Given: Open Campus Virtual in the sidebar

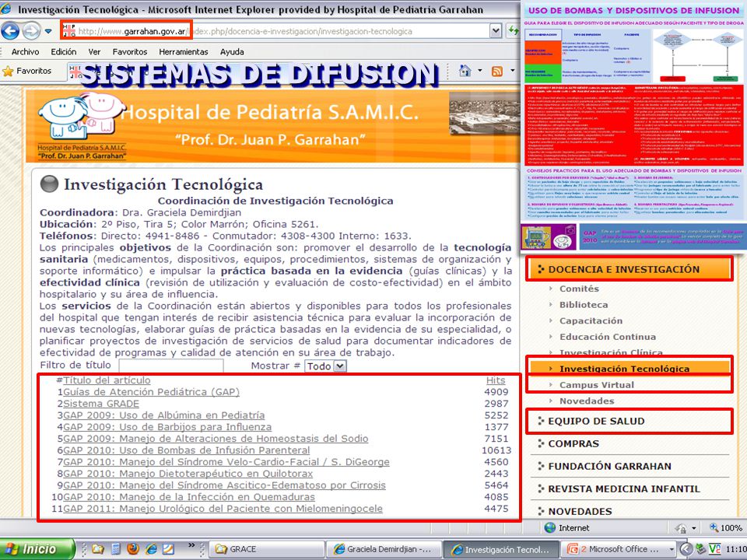Looking at the screenshot, I should tap(597, 385).
